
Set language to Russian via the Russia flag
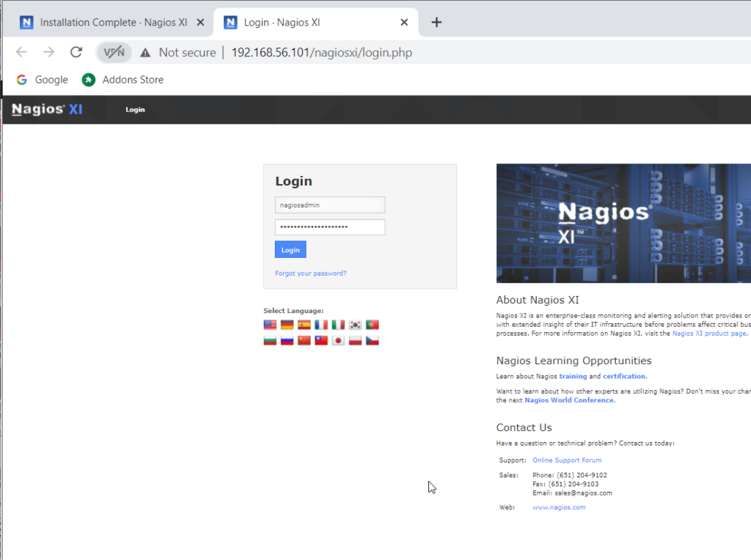287,340
